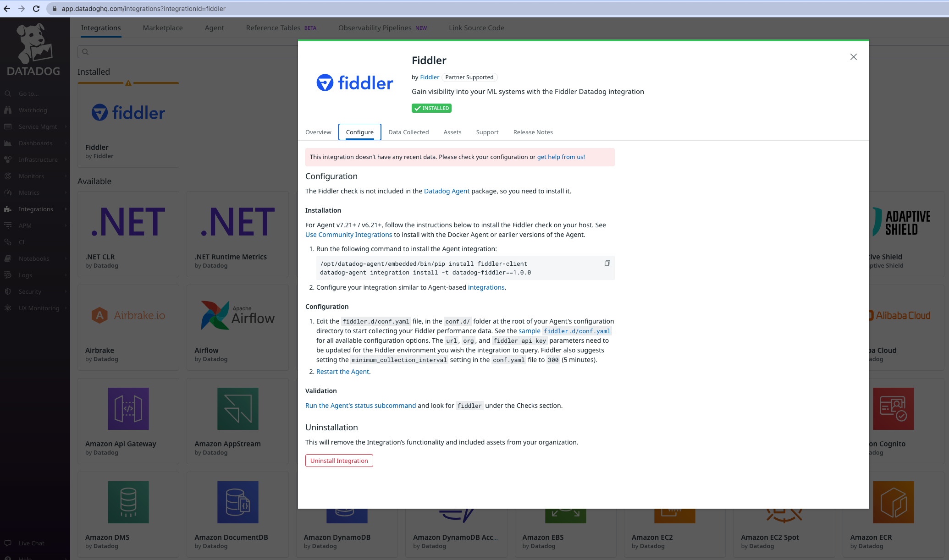
Task: Open Live Chat from the sidebar icon
Action: coord(8,543)
